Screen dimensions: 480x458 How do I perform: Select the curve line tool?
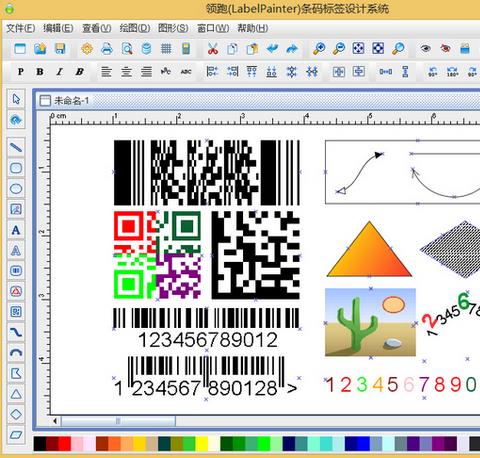pyautogui.click(x=16, y=332)
